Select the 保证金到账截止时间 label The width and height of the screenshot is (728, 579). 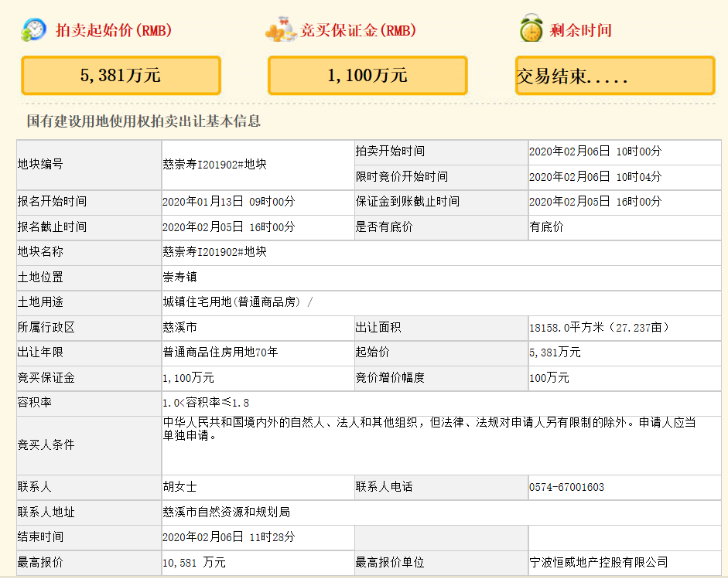408,201
